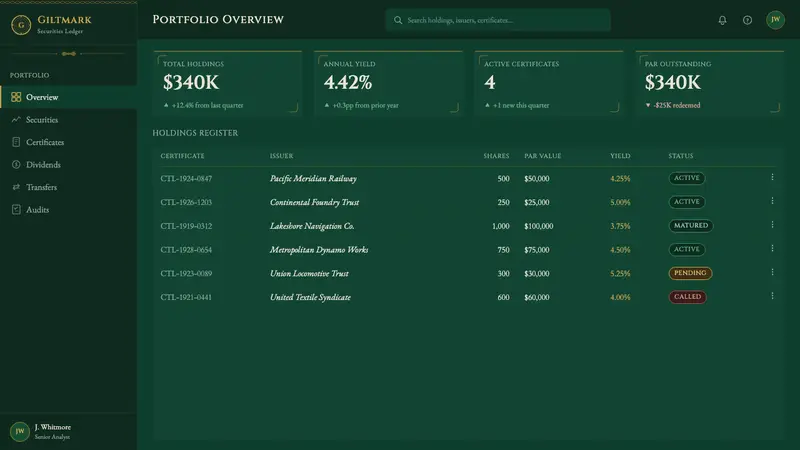Select the Total Holdings card
Image resolution: width=800 pixels, height=450 pixels.
click(228, 84)
